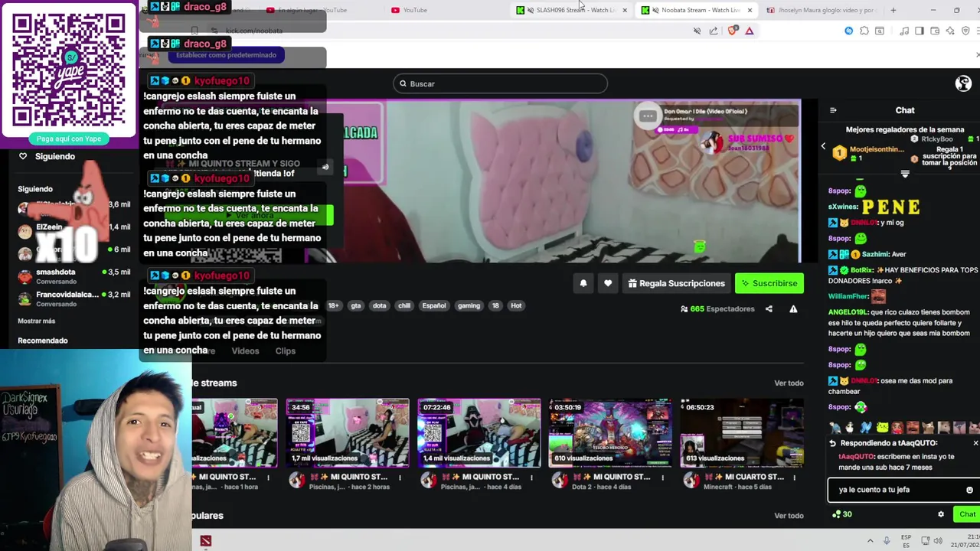980x551 pixels.
Task: Open the Videos tab of the channel
Action: coord(245,350)
